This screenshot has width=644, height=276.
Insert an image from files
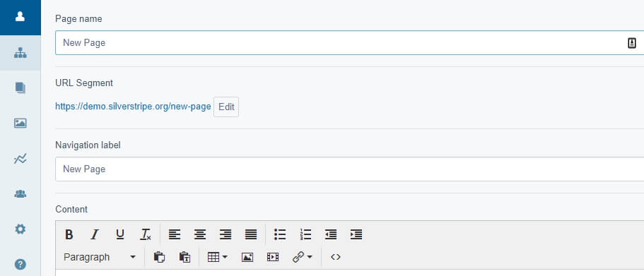(x=247, y=257)
